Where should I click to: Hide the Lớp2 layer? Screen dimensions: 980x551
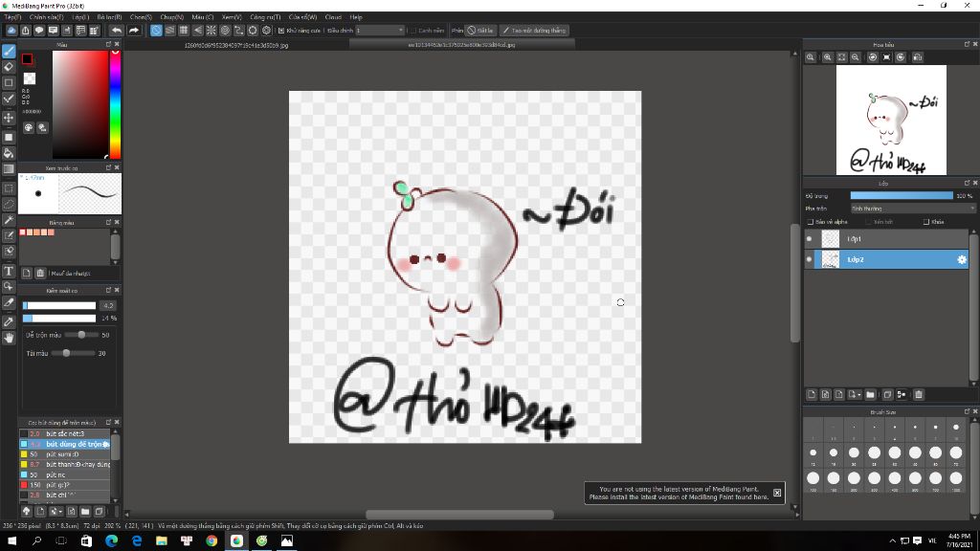tap(810, 259)
